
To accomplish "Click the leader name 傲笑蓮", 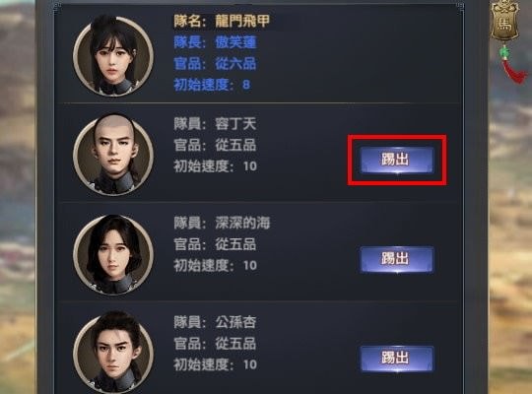I will 235,42.
